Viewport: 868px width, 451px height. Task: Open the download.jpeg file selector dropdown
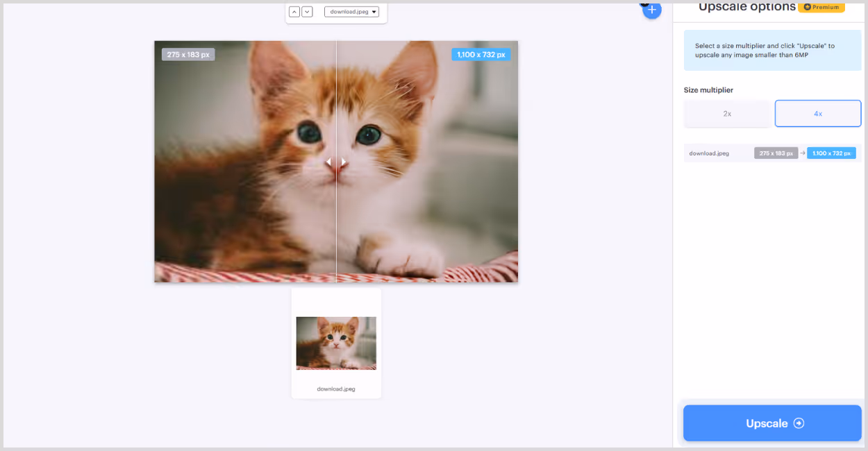click(351, 12)
